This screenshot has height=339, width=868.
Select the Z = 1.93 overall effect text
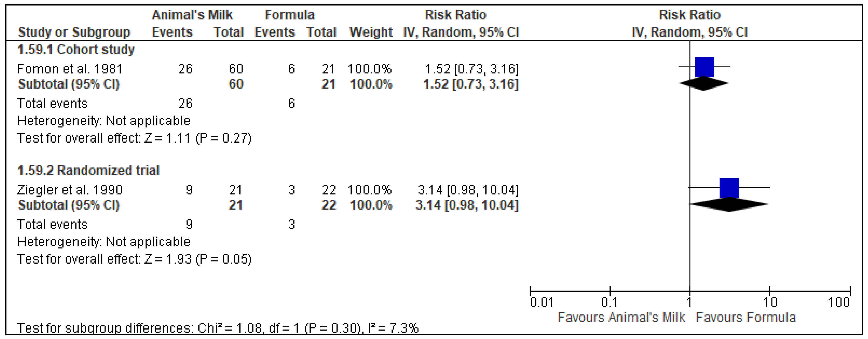tap(134, 259)
